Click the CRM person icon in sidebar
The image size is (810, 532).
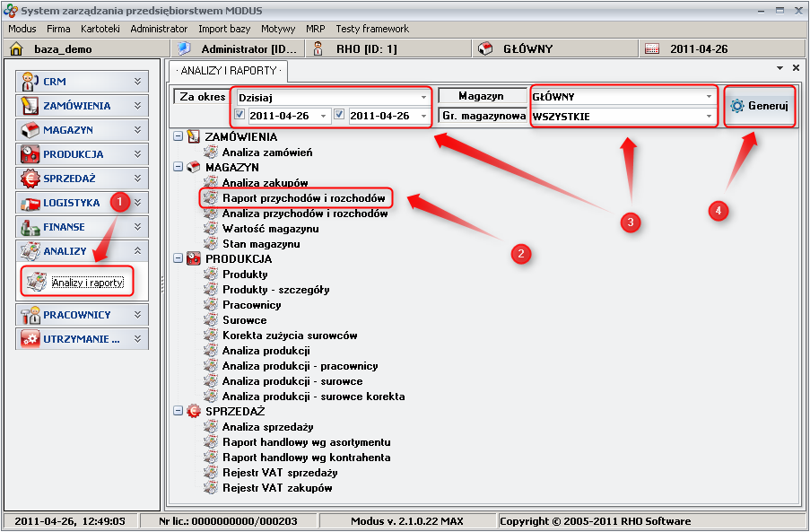pos(30,82)
